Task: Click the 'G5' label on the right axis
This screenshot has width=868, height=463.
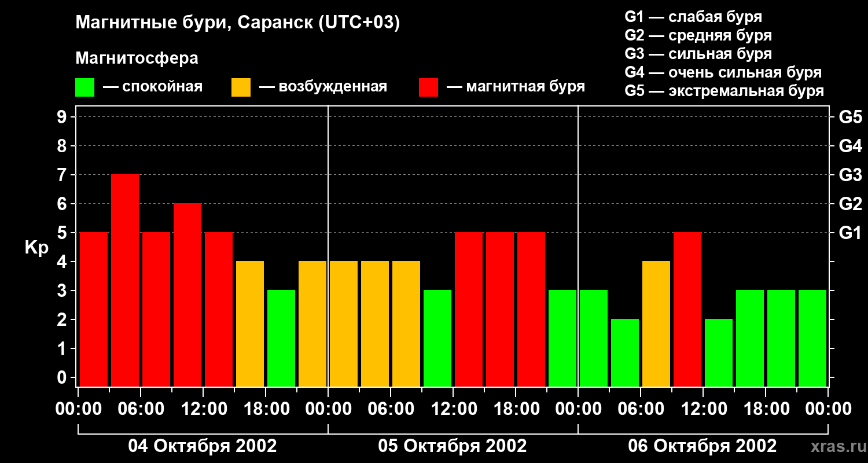Action: [851, 117]
